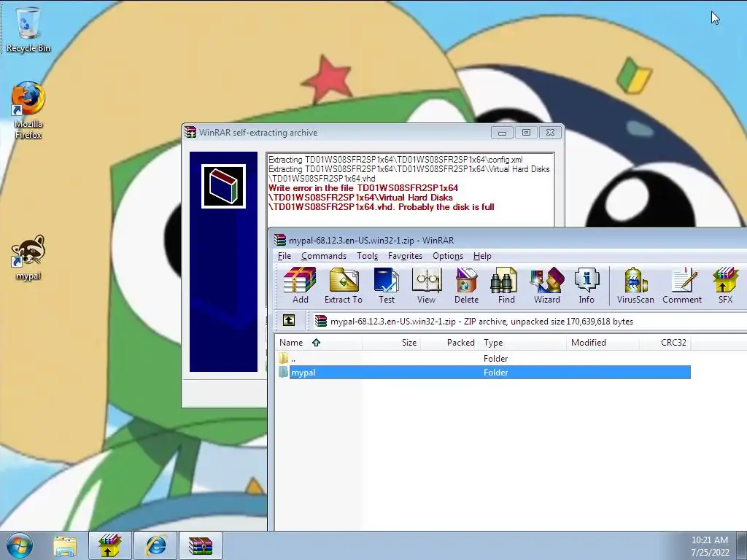Screen dimensions: 747x560
Task: Minimize the self-extracting archive window
Action: (502, 133)
